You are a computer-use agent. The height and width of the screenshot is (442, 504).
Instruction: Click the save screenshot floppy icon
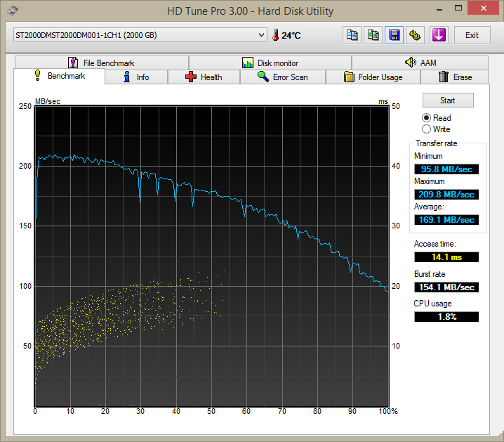pos(394,35)
